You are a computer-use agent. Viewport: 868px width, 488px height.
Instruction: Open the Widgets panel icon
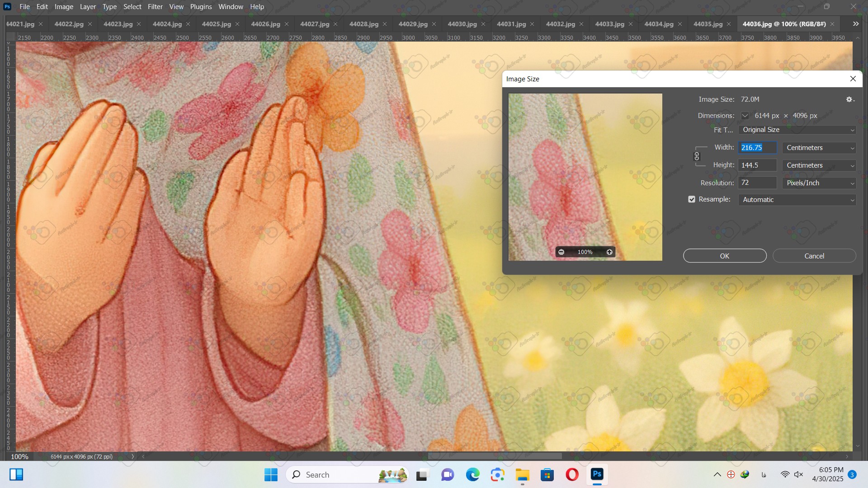(x=16, y=475)
